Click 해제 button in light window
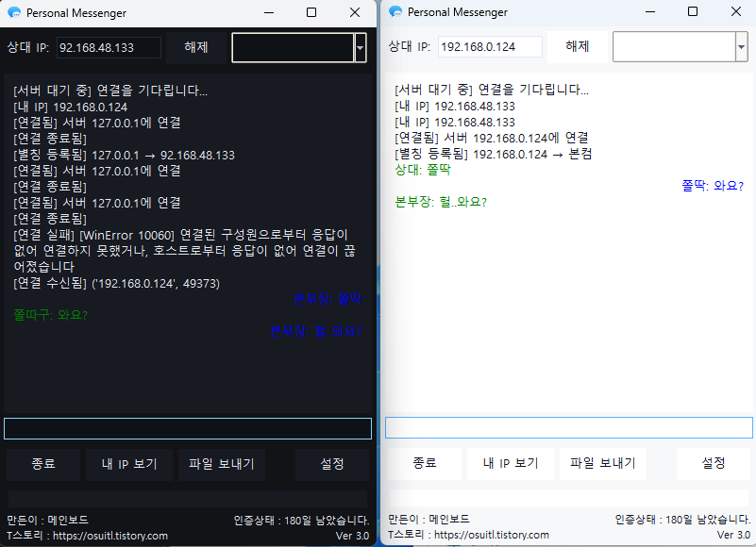The height and width of the screenshot is (547, 756). click(x=577, y=46)
